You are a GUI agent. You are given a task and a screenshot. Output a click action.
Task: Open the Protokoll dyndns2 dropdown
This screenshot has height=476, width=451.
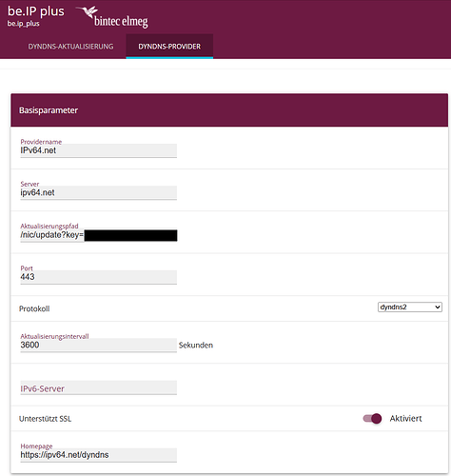point(410,307)
